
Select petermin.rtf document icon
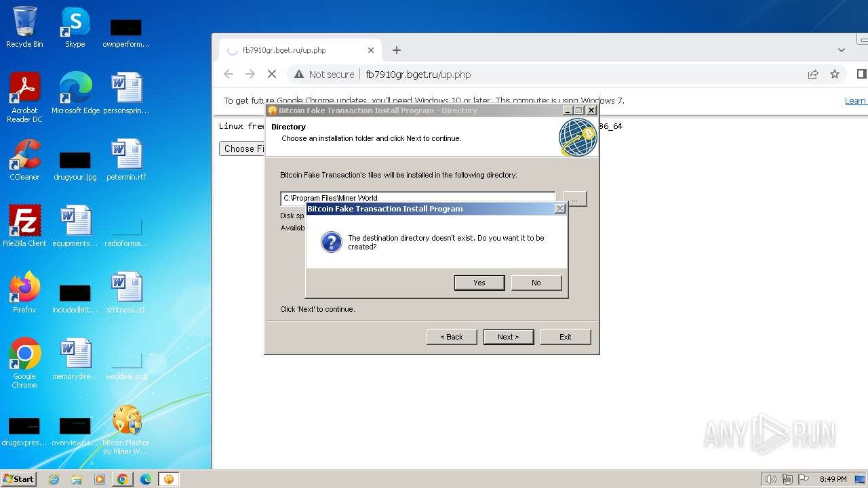[126, 160]
